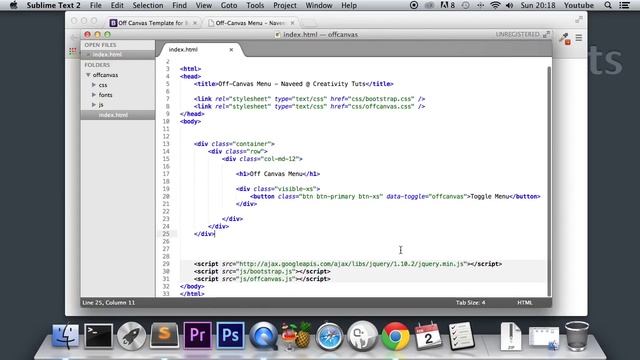The width and height of the screenshot is (640, 360).
Task: Close the Off Canvas Template browser tab
Action: (195, 23)
